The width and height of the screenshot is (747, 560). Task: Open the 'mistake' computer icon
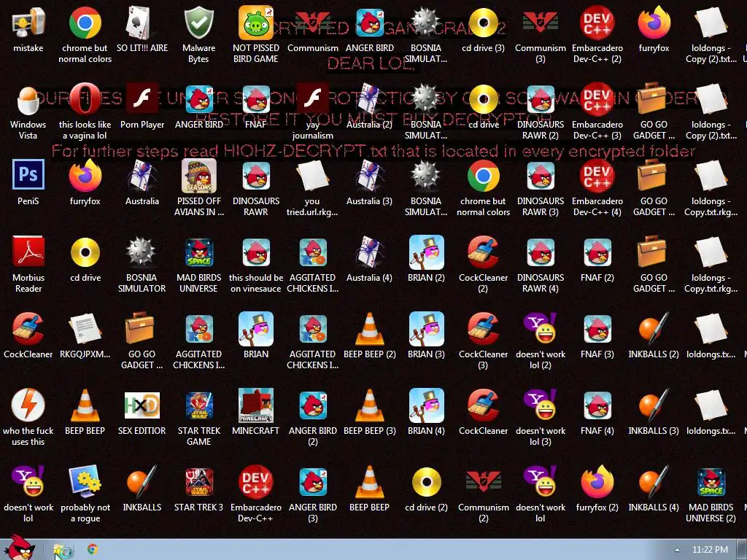(x=28, y=23)
